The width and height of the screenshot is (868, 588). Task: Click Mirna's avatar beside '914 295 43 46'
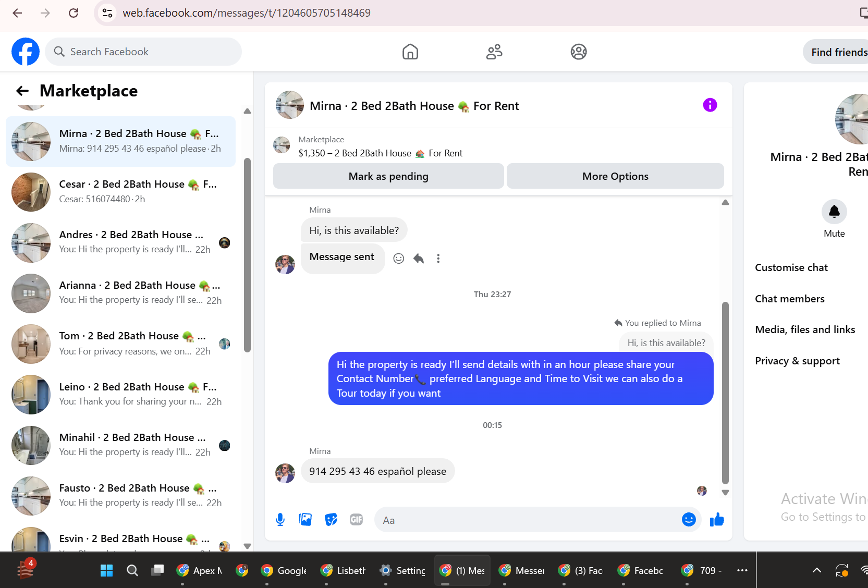click(285, 473)
